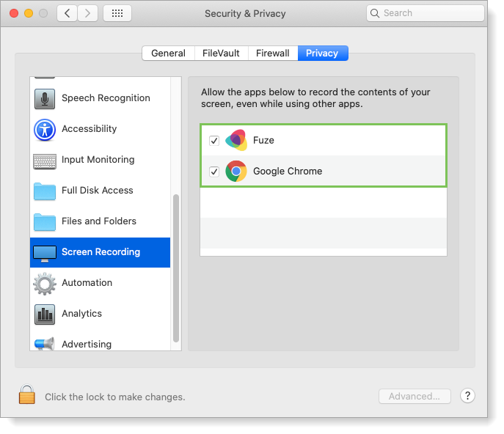Click the Advanced... button
504x434 pixels.
click(x=414, y=397)
